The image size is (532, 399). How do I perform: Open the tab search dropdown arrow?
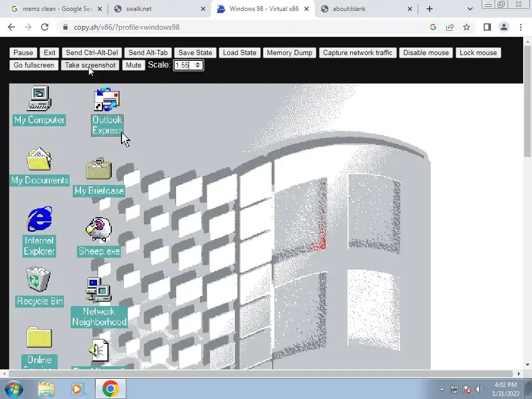click(470, 9)
